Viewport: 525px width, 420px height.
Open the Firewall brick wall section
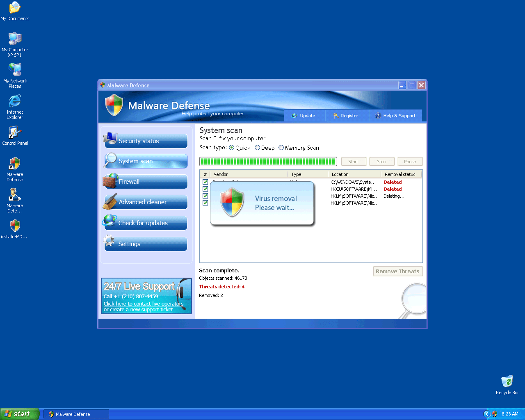(x=146, y=182)
